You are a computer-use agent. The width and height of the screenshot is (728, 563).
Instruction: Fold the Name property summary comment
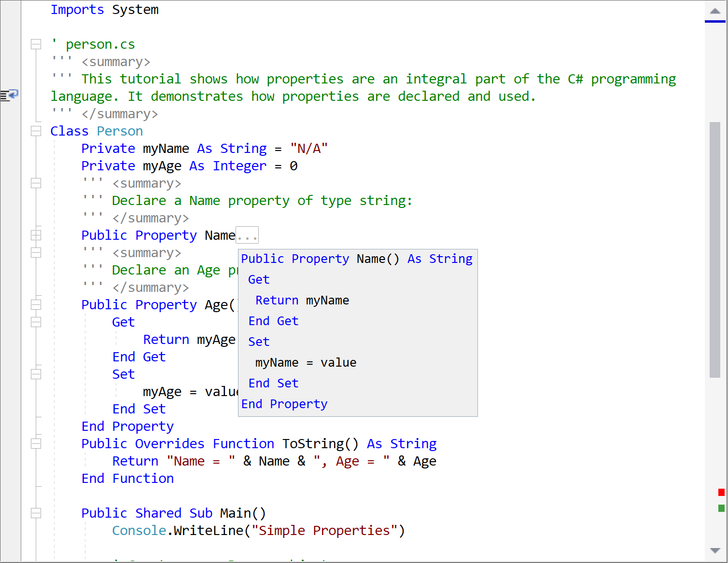point(36,183)
